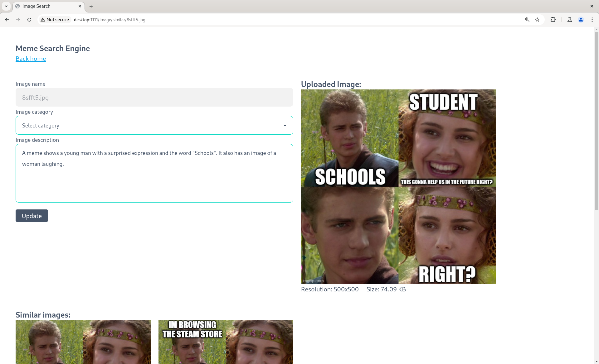The width and height of the screenshot is (599, 364).
Task: Click the Not secure site info chip
Action: 55,20
